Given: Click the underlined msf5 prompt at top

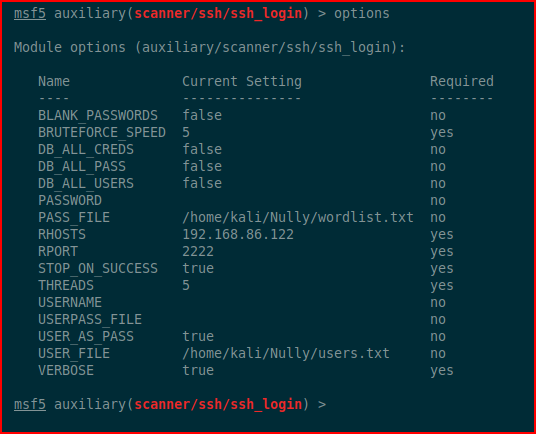Looking at the screenshot, I should pos(30,14).
